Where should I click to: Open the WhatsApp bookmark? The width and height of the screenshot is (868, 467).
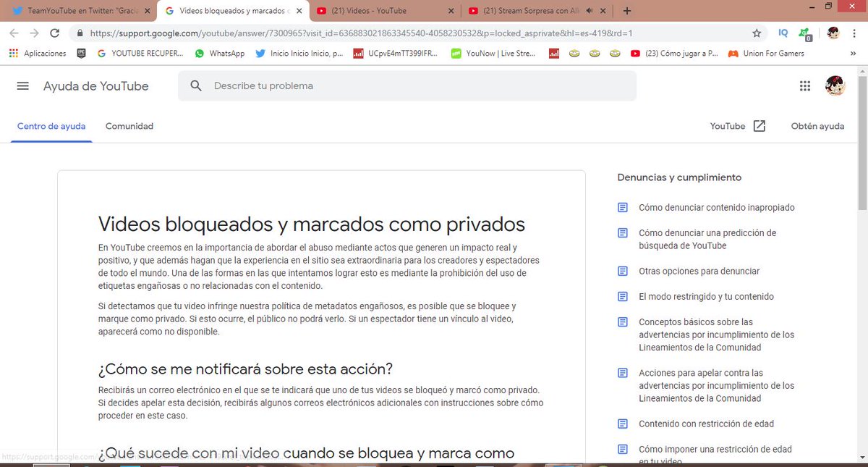point(220,53)
